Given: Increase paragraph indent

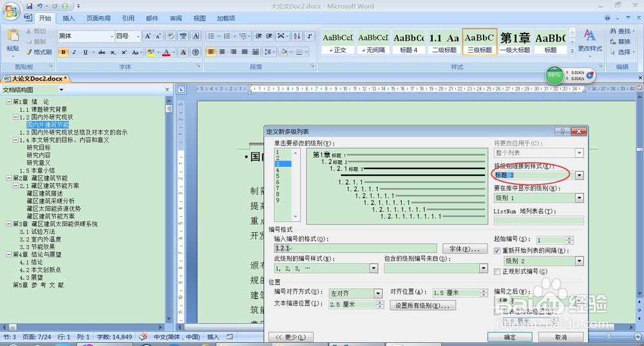Looking at the screenshot, I should pyautogui.click(x=269, y=36).
